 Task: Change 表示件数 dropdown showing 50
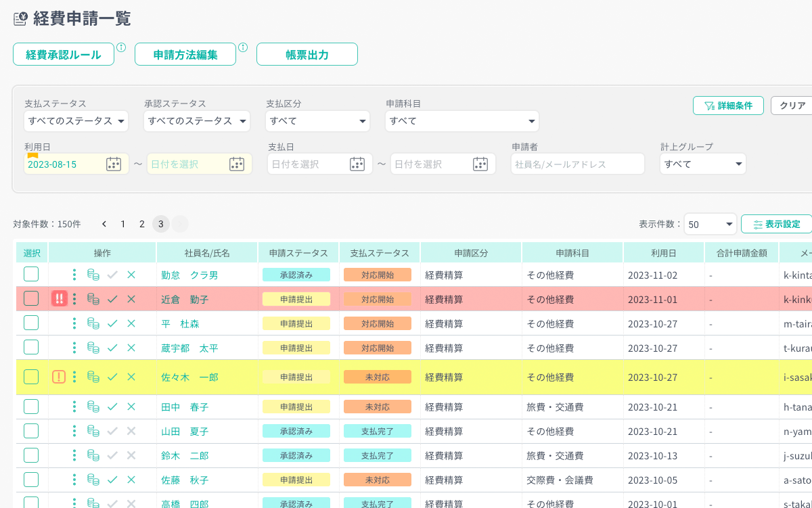pyautogui.click(x=710, y=224)
